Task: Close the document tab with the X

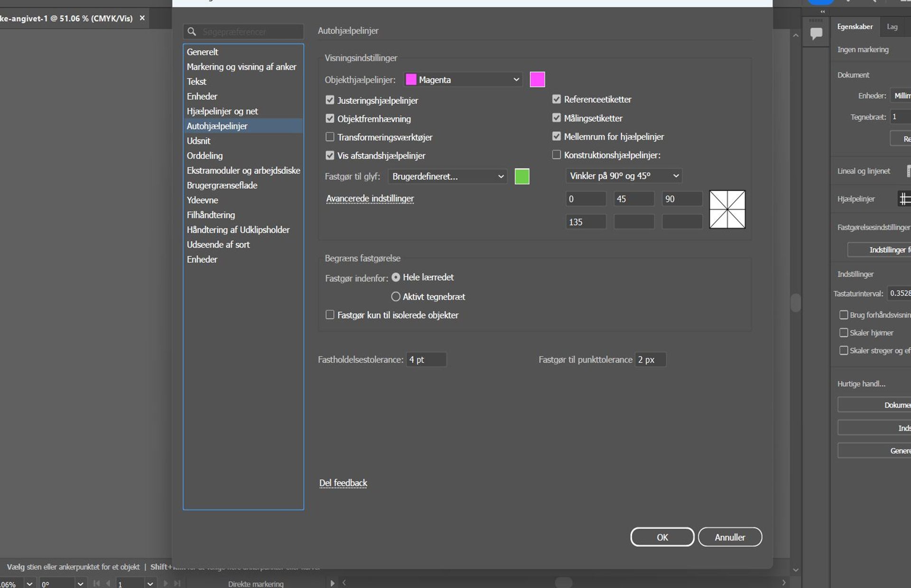Action: tap(142, 18)
